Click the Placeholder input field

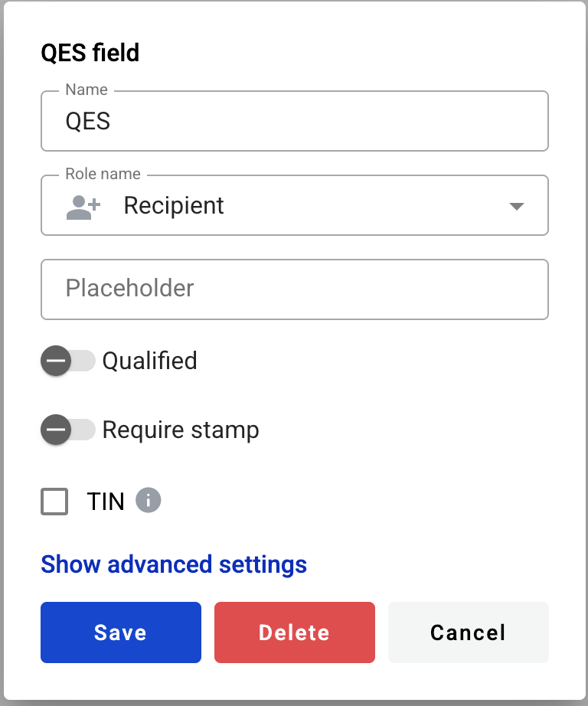294,289
